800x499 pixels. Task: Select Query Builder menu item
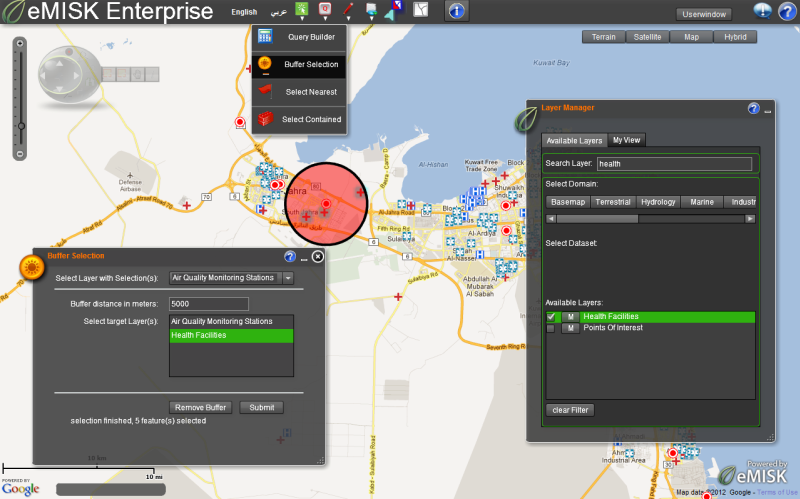[299, 37]
